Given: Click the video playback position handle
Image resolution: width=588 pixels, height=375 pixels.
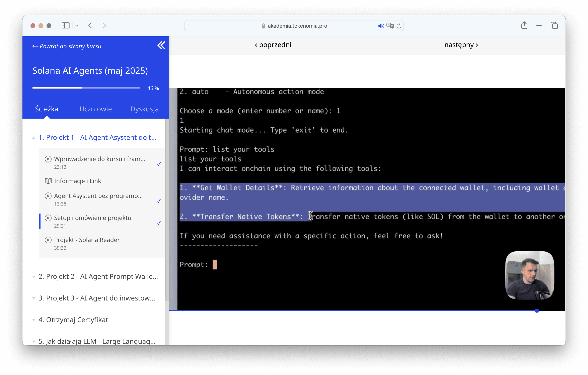Looking at the screenshot, I should click(537, 310).
